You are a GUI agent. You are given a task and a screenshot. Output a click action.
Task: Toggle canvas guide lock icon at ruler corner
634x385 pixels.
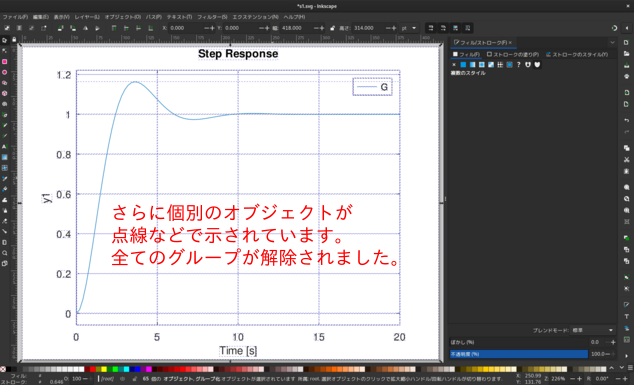[x=14, y=40]
